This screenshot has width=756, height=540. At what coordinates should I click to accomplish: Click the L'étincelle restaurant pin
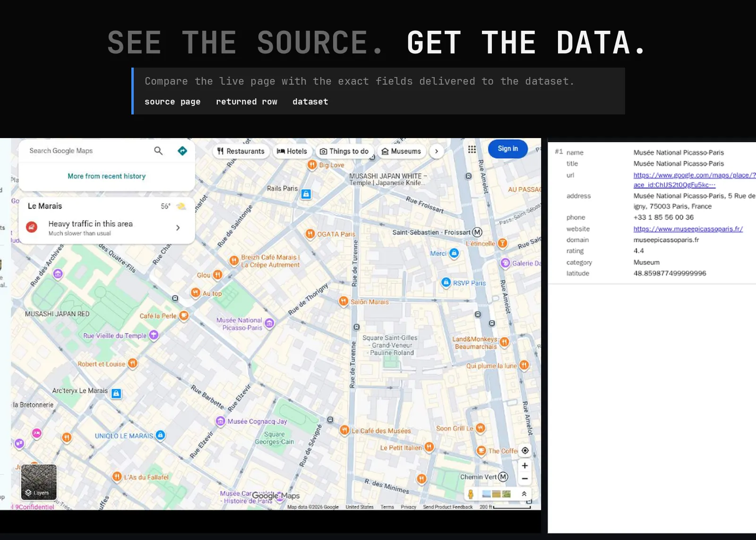pyautogui.click(x=502, y=243)
